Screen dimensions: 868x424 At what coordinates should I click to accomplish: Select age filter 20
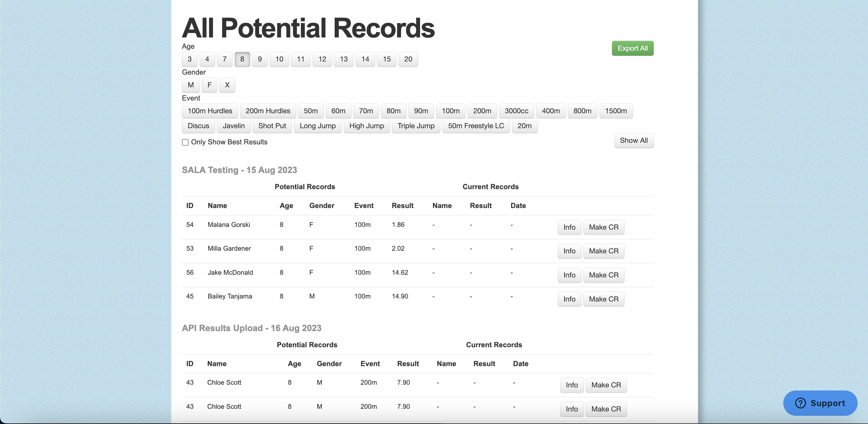pyautogui.click(x=408, y=59)
